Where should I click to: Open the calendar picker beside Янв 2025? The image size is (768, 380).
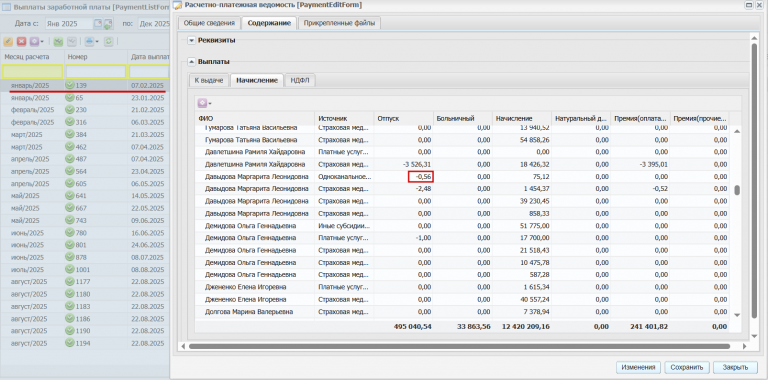coord(98,23)
